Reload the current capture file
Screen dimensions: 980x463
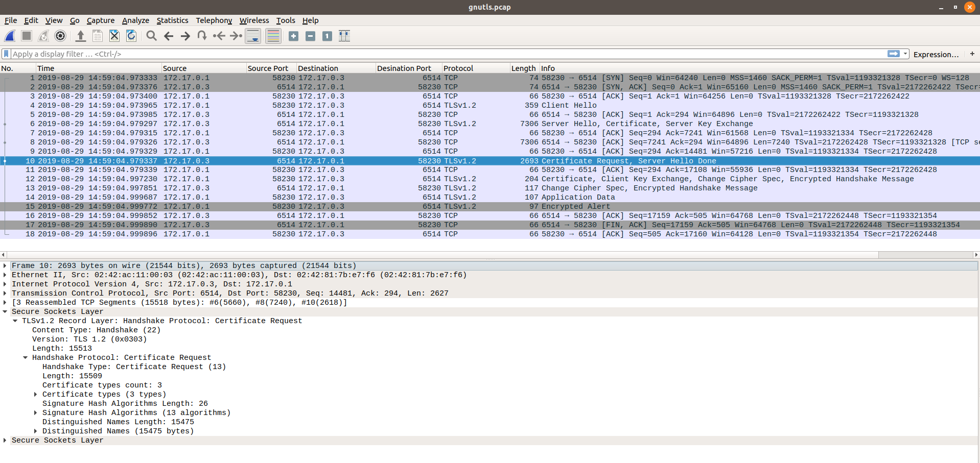[131, 36]
